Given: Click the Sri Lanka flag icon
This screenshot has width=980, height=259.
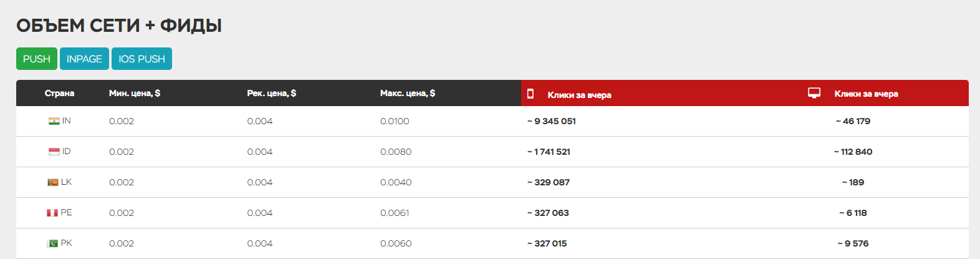Looking at the screenshot, I should click(x=53, y=182).
